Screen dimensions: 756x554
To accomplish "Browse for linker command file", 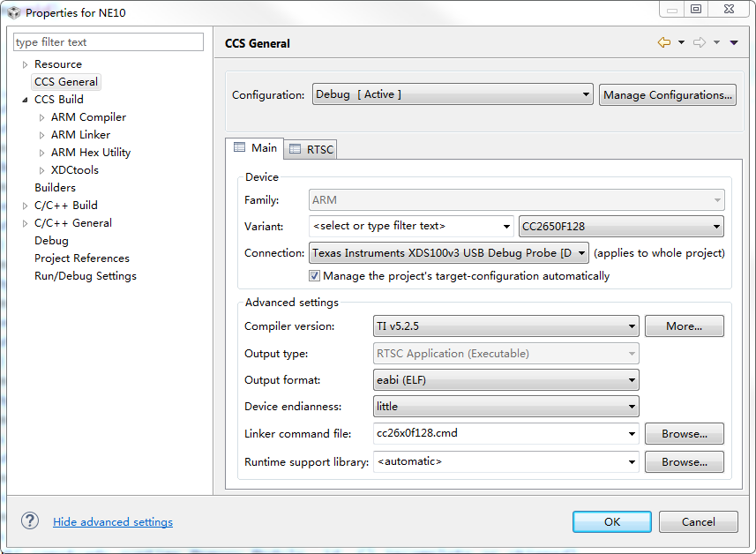I will [x=684, y=433].
